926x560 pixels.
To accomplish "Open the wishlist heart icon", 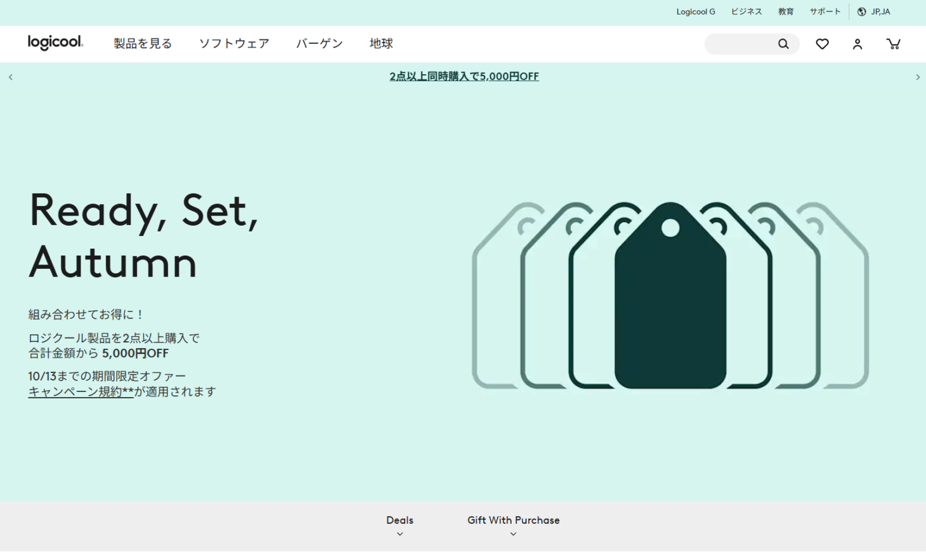I will tap(822, 44).
